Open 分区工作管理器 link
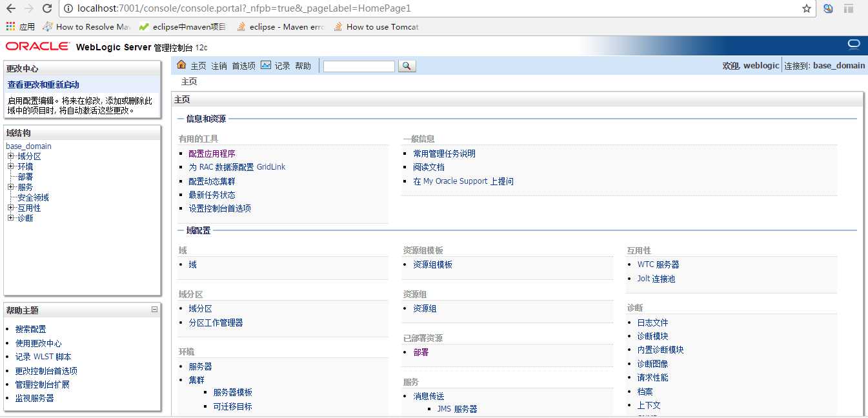This screenshot has width=868, height=418. pyautogui.click(x=216, y=323)
